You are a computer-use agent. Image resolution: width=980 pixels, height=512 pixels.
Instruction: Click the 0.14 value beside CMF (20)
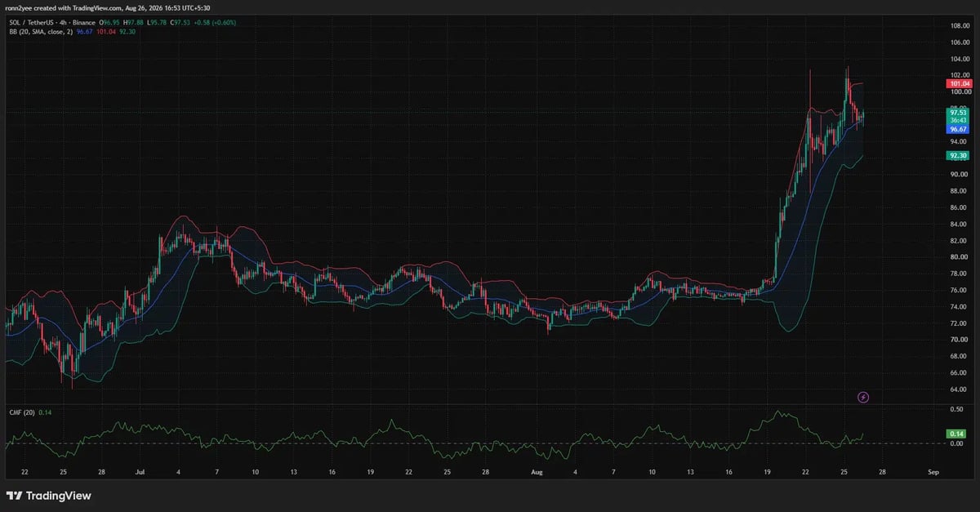(x=45, y=412)
